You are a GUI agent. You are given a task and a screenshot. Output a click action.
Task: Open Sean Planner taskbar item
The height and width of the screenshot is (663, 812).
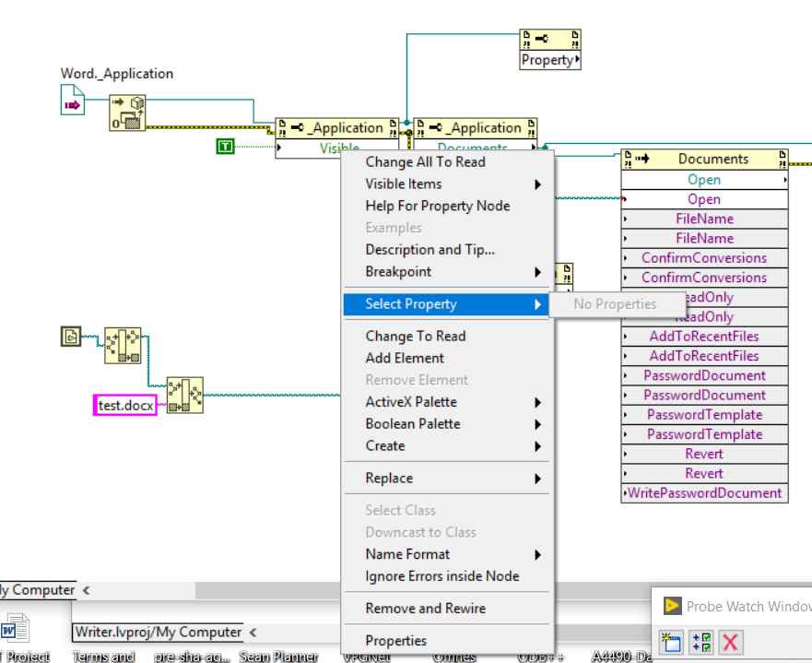[x=278, y=657]
